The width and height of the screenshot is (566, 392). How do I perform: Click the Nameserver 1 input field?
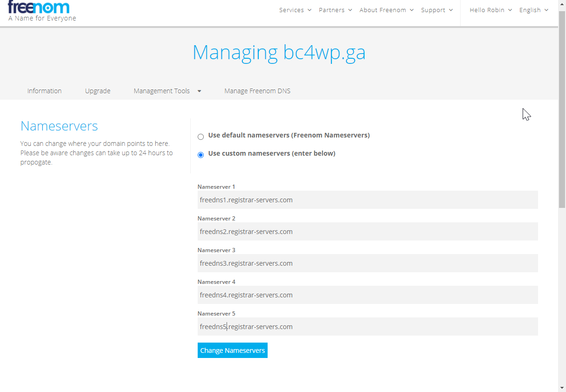(x=367, y=200)
